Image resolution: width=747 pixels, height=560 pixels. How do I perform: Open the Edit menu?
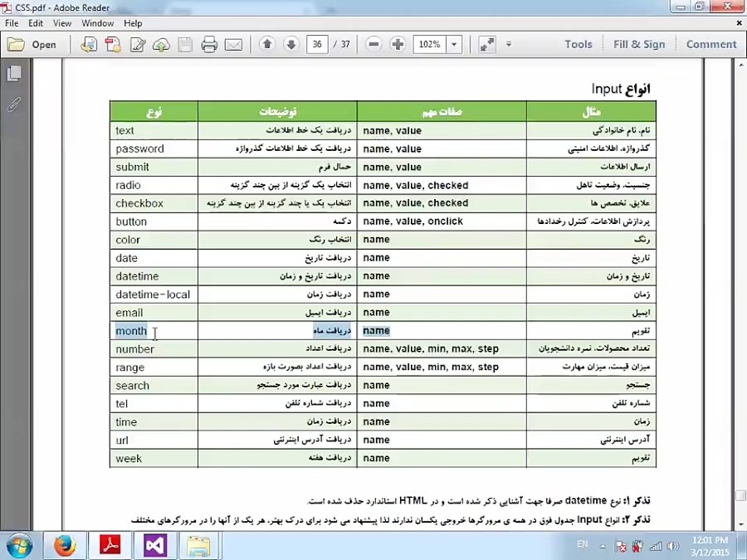point(35,23)
